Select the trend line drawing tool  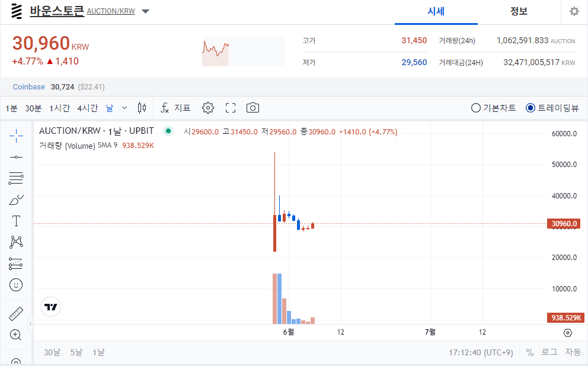click(16, 158)
